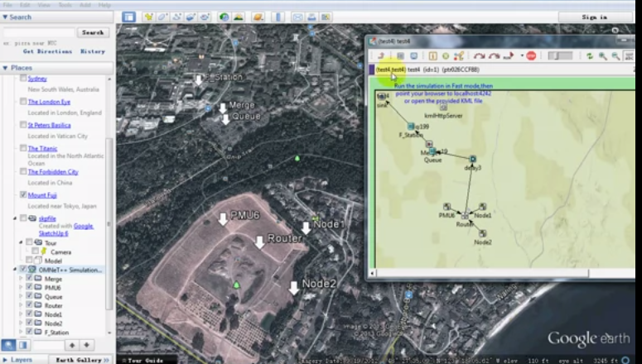
Task: Click the History link
Action: (93, 51)
